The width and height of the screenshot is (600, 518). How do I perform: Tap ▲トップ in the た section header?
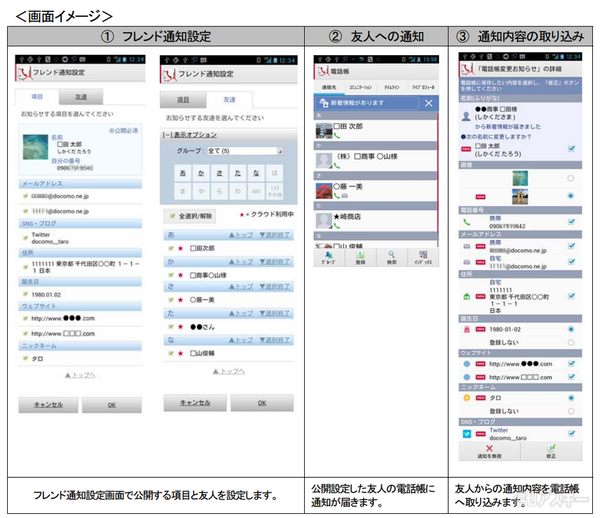click(241, 313)
